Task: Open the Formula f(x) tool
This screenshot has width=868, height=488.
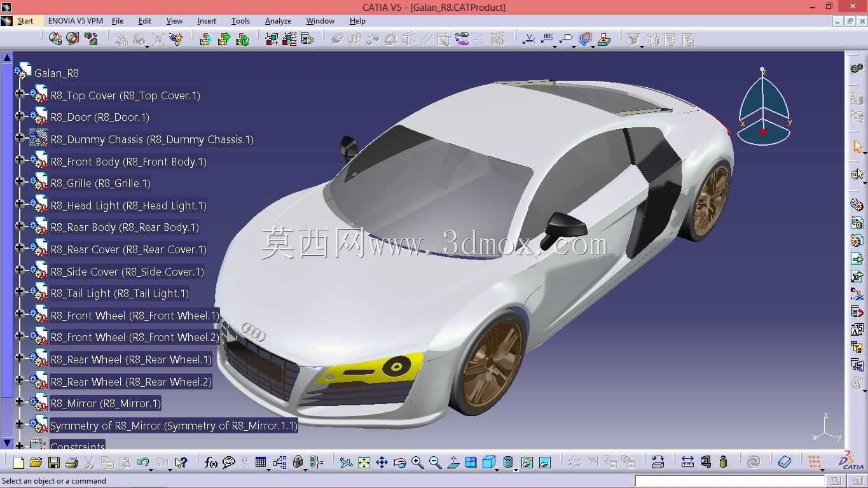Action: 211,463
